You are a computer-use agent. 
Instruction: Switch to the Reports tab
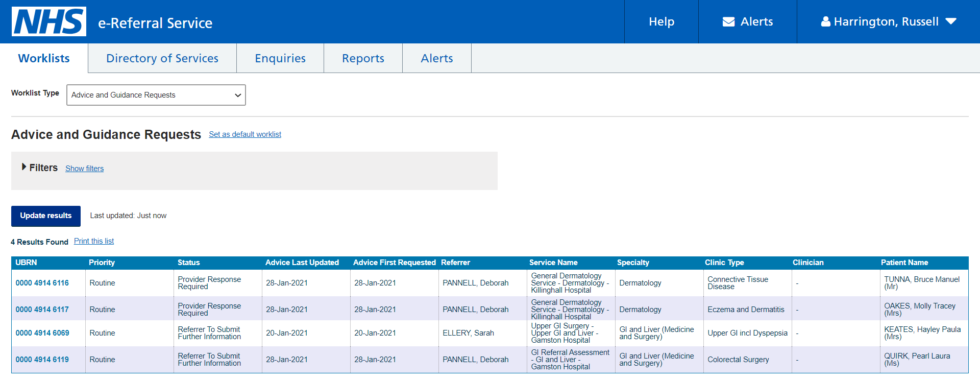tap(363, 58)
